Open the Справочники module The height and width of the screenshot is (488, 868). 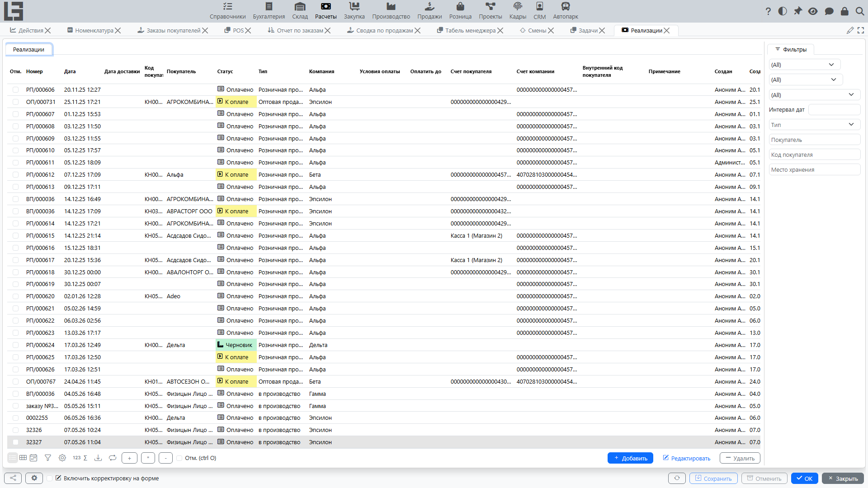coord(227,11)
